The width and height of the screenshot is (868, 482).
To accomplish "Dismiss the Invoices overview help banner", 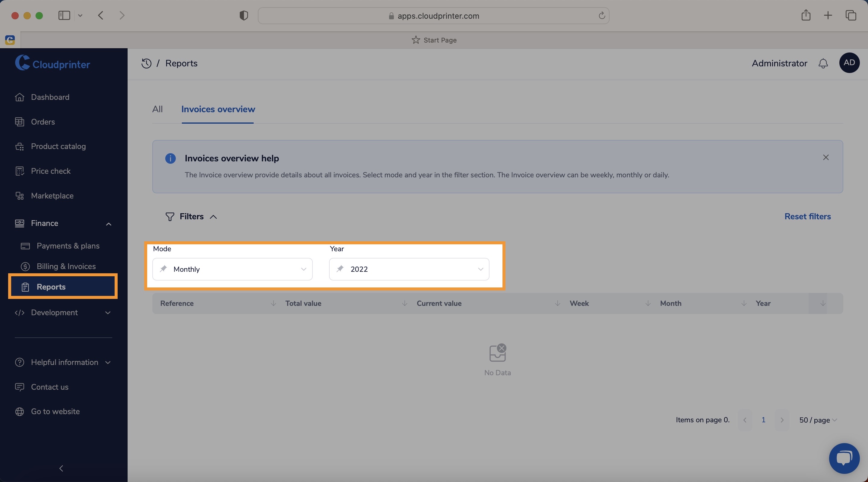I will point(825,157).
